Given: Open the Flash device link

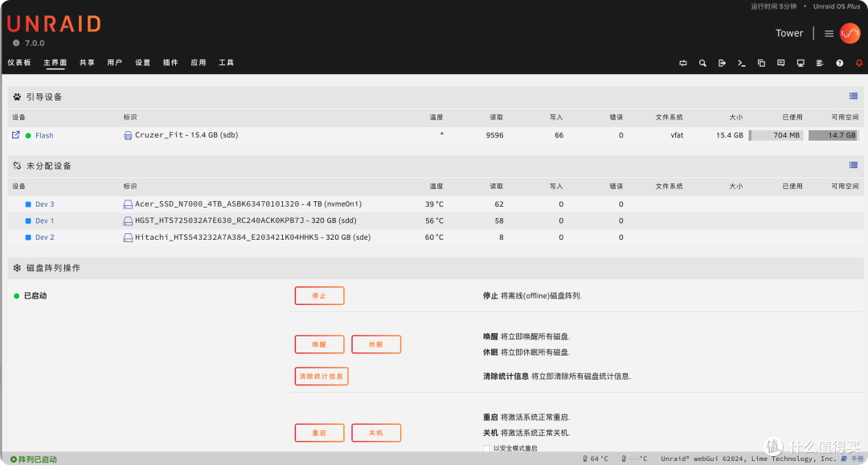Looking at the screenshot, I should coord(44,135).
